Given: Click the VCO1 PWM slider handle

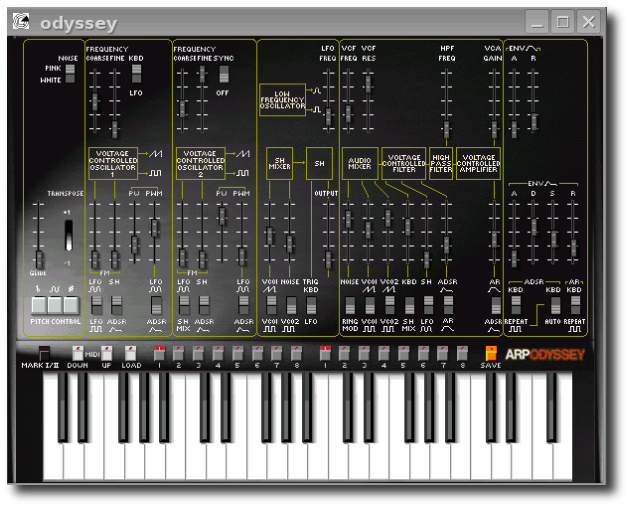Looking at the screenshot, I should (x=154, y=228).
